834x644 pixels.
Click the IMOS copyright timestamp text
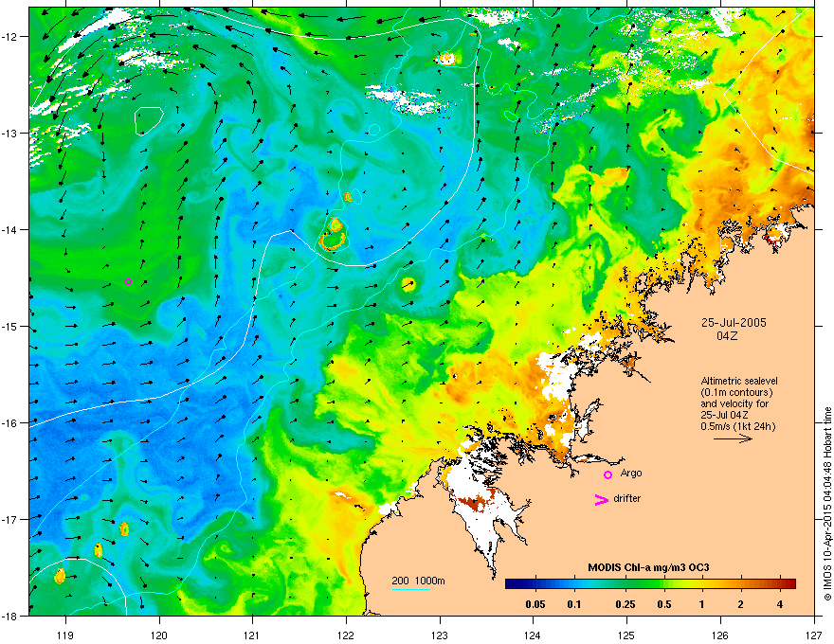pos(827,504)
